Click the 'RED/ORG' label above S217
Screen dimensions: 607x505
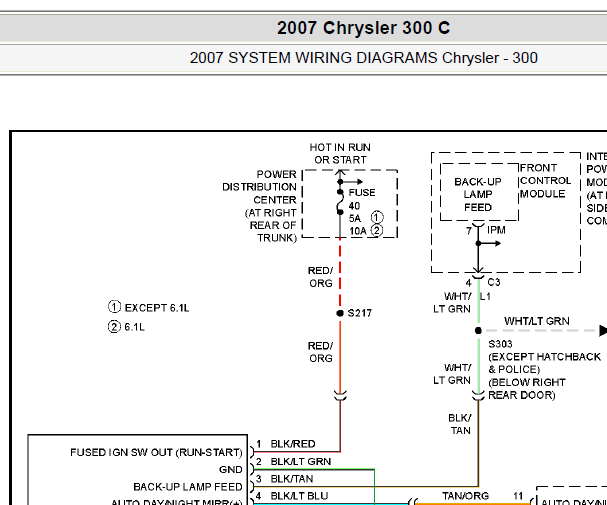tap(321, 277)
